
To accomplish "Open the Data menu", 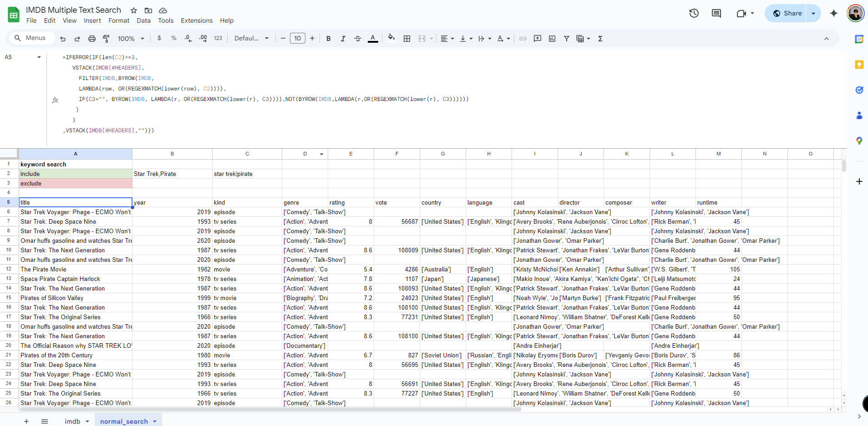I will click(144, 20).
